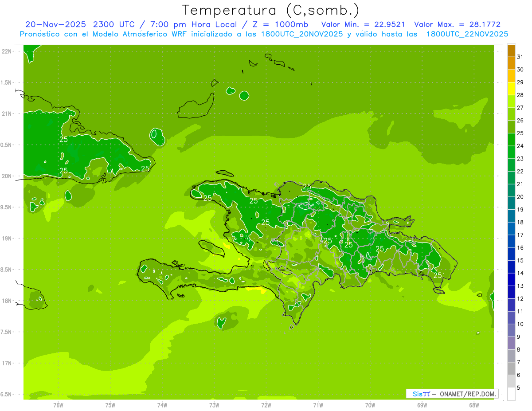Select the SisTT ONAMET/REP.DOM. watermark label
The image size is (532, 411).
click(452, 394)
